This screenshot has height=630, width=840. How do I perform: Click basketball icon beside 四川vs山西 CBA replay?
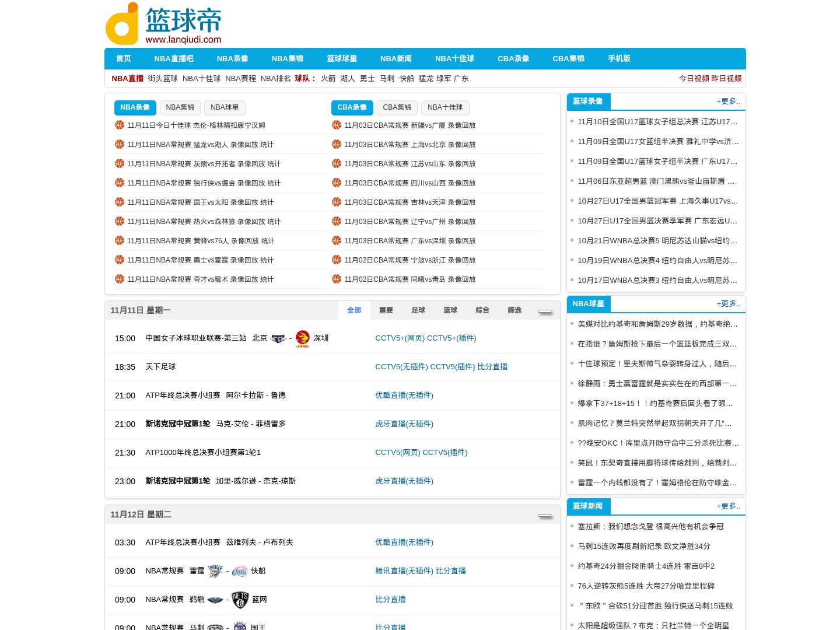tap(337, 183)
